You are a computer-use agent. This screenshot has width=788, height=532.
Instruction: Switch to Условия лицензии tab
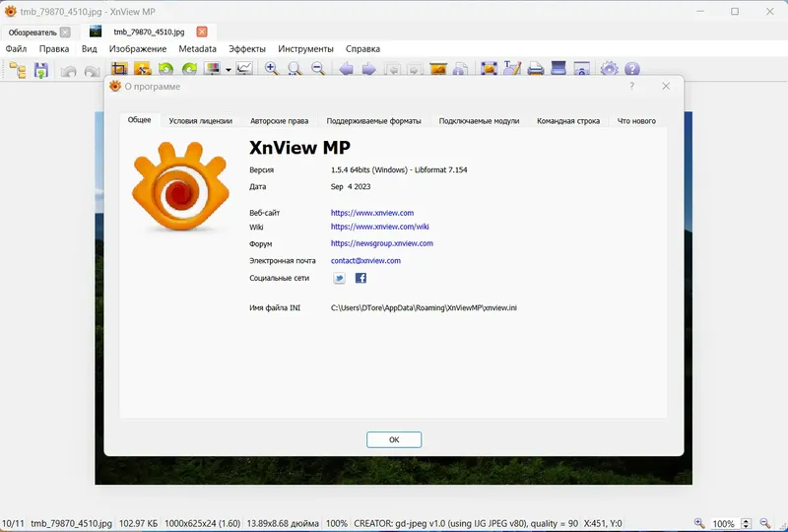(x=201, y=121)
